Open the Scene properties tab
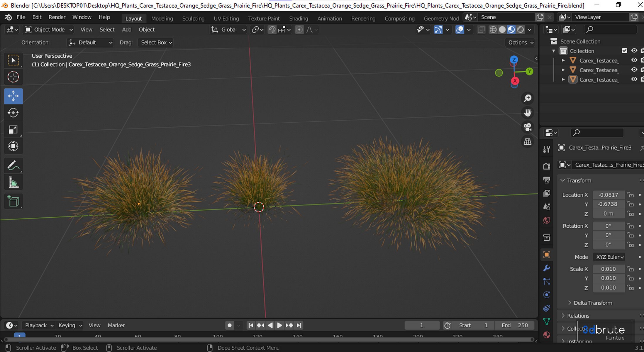The width and height of the screenshot is (644, 352). (547, 207)
